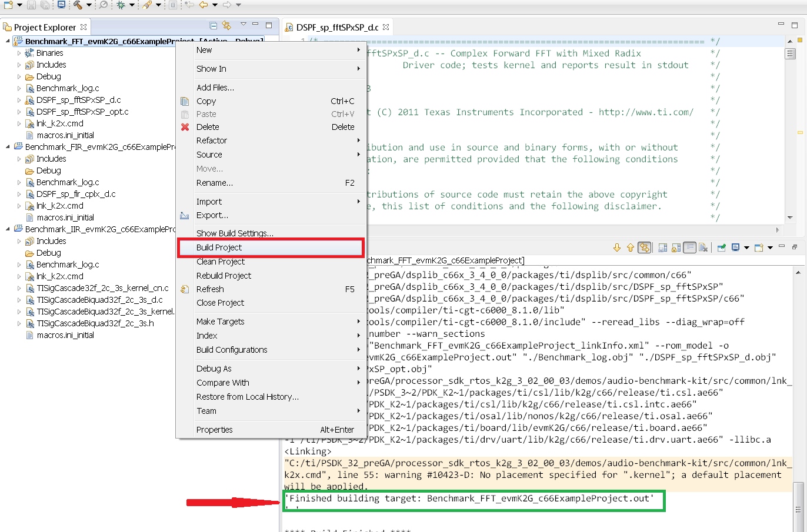Click the console vertical scrollbar
Image resolution: width=807 pixels, height=532 pixels.
[798, 388]
